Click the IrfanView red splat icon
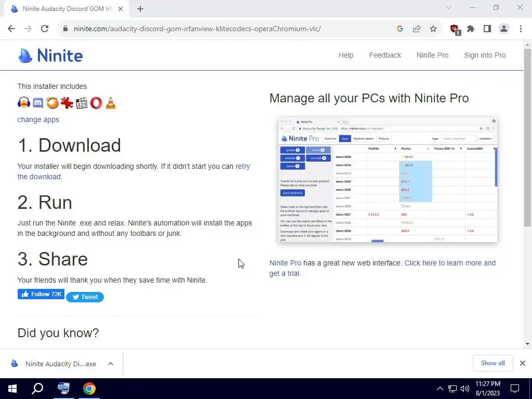The image size is (532, 399). pyautogui.click(x=67, y=102)
